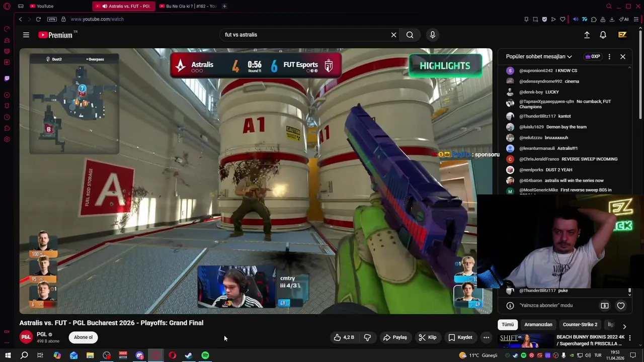Open browser downloads icon
Screen dimensions: 644x362
click(x=612, y=19)
